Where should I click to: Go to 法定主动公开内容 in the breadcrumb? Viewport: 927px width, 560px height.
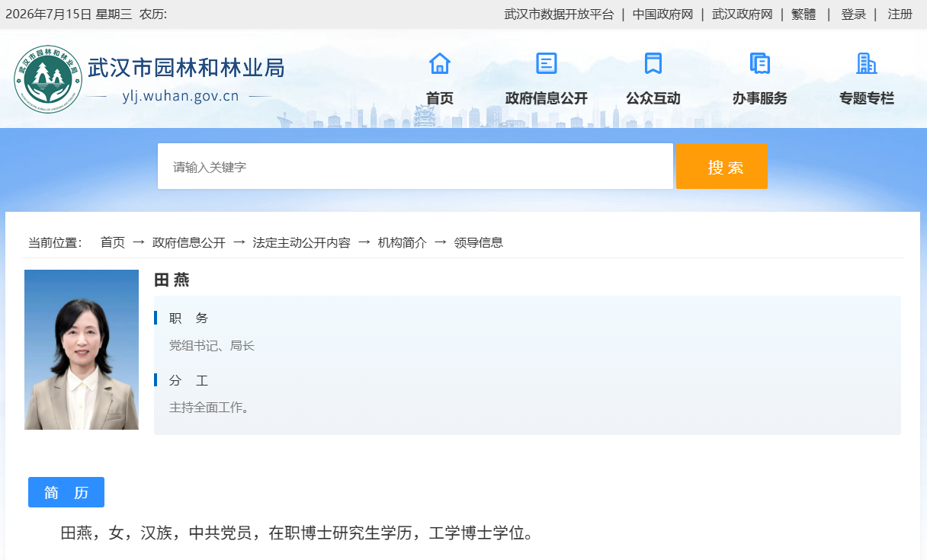302,242
